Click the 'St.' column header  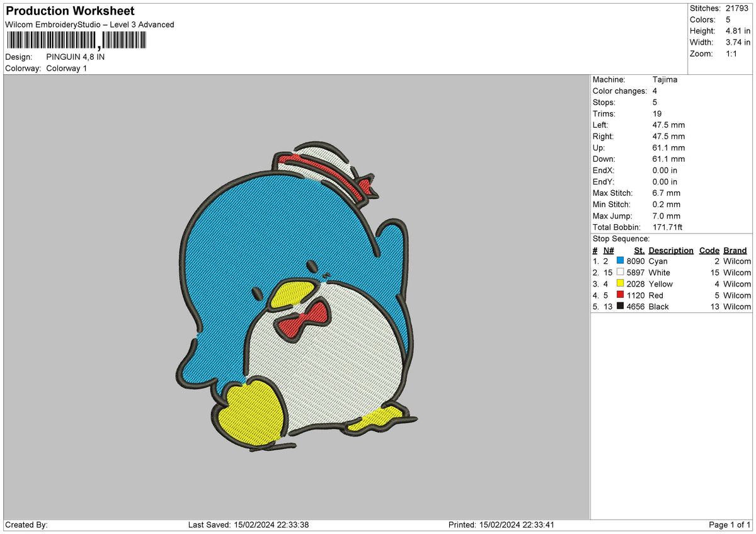pyautogui.click(x=639, y=250)
